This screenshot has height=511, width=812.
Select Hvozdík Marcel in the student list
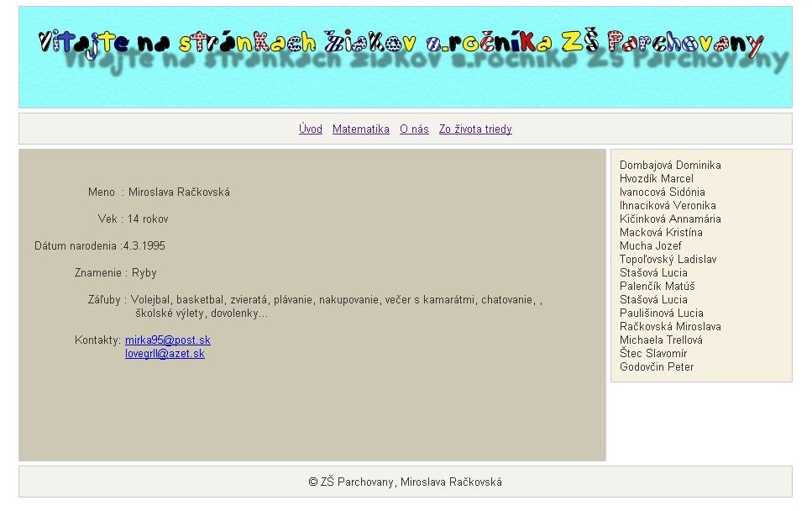[656, 179]
